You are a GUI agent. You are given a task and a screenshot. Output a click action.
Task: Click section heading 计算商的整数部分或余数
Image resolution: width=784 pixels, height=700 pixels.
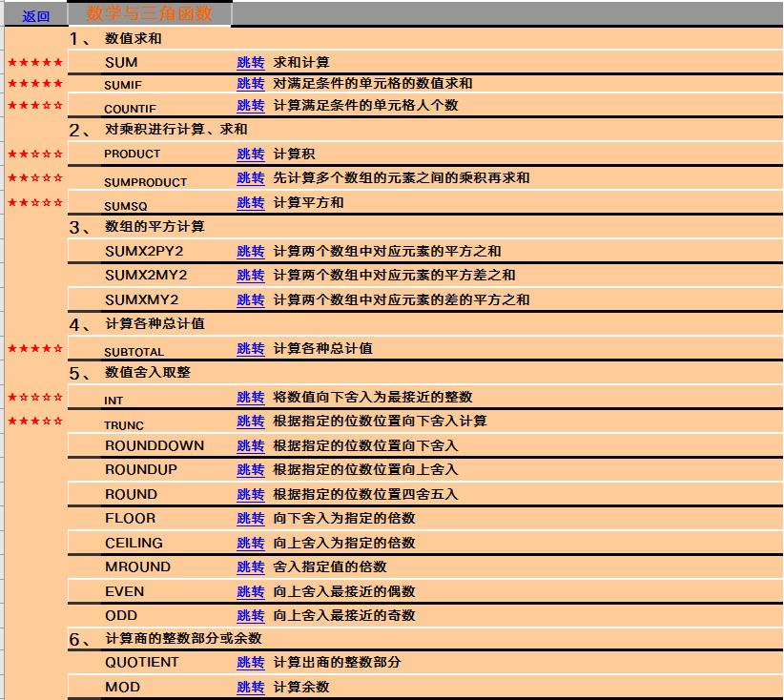click(183, 639)
